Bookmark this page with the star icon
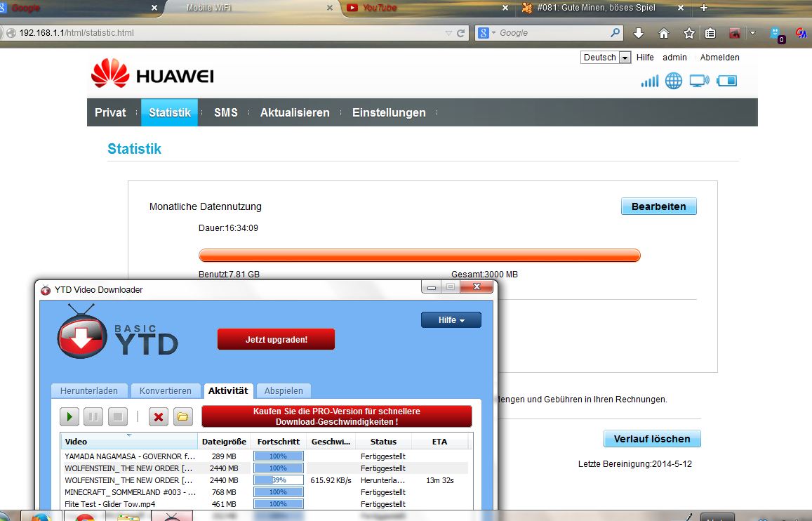 tap(688, 33)
